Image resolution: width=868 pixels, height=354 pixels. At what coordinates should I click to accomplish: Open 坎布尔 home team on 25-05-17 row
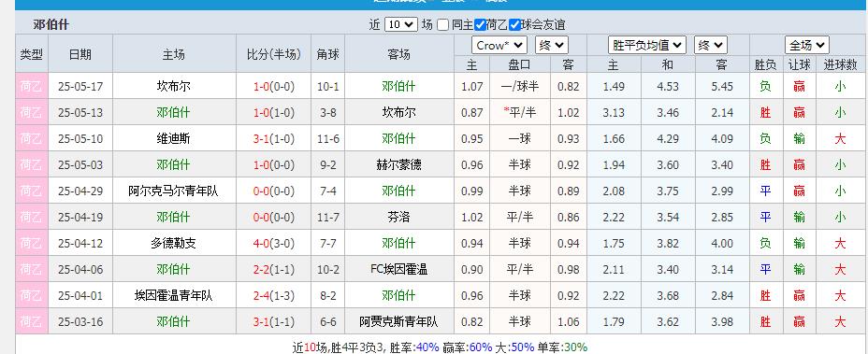pyautogui.click(x=173, y=86)
